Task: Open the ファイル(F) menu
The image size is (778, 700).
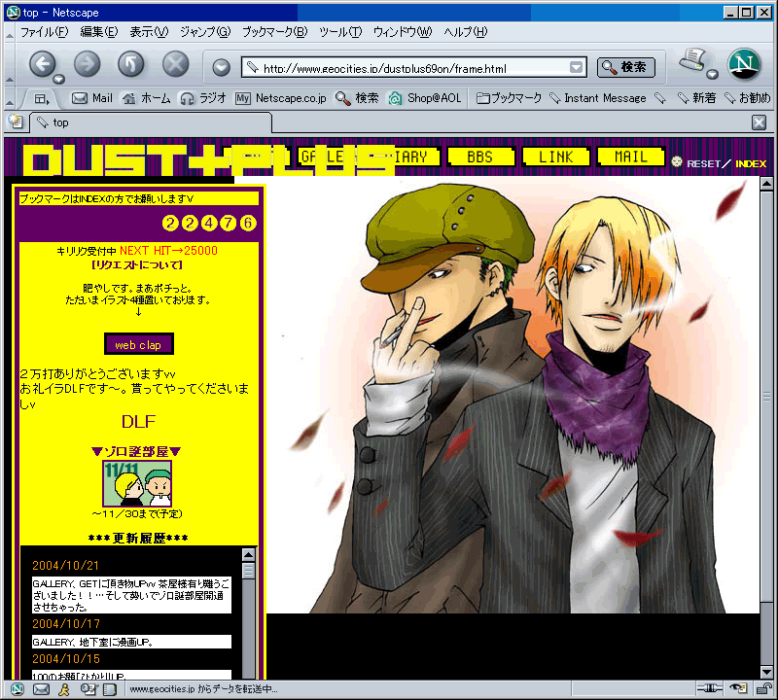Action: [44, 32]
